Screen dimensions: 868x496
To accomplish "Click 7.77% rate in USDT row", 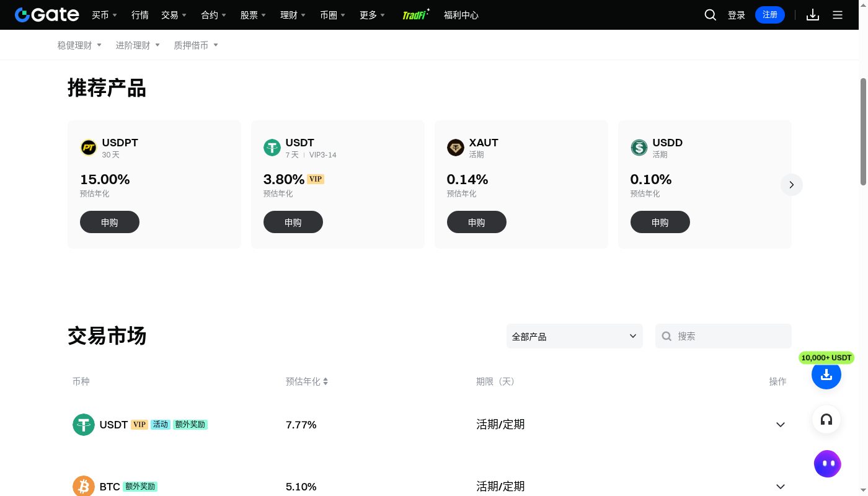I will point(301,425).
